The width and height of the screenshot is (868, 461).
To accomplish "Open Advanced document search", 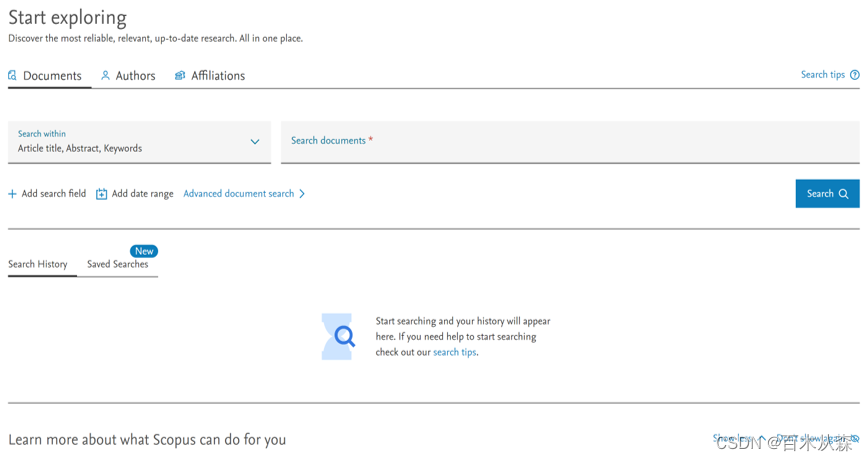I will [x=244, y=194].
